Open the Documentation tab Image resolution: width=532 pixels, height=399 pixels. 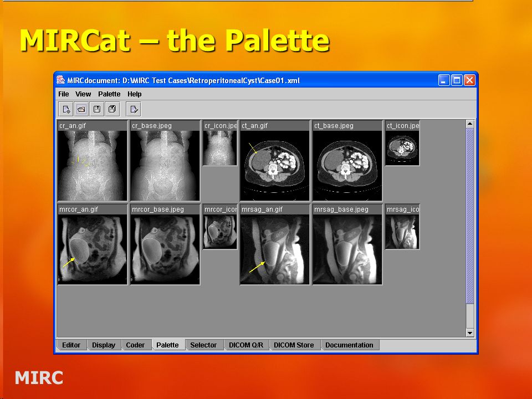click(x=349, y=345)
